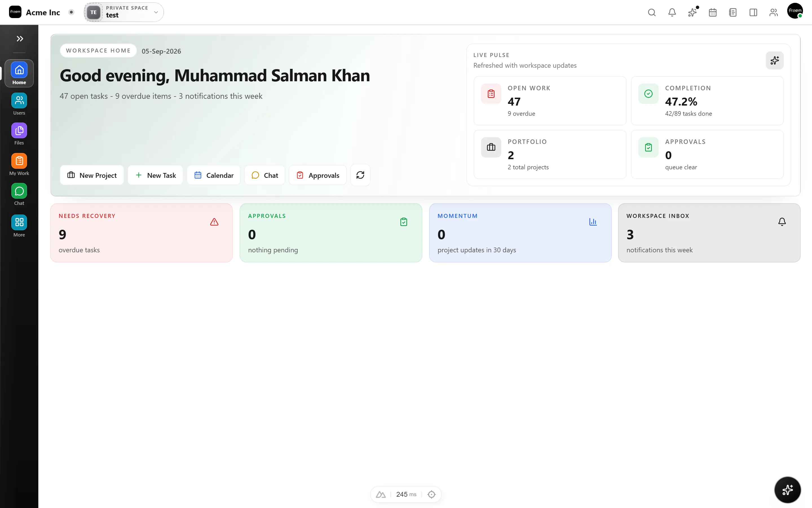Viewport: 812px width, 508px height.
Task: Click the Acme Inc workspace logo
Action: tap(15, 12)
